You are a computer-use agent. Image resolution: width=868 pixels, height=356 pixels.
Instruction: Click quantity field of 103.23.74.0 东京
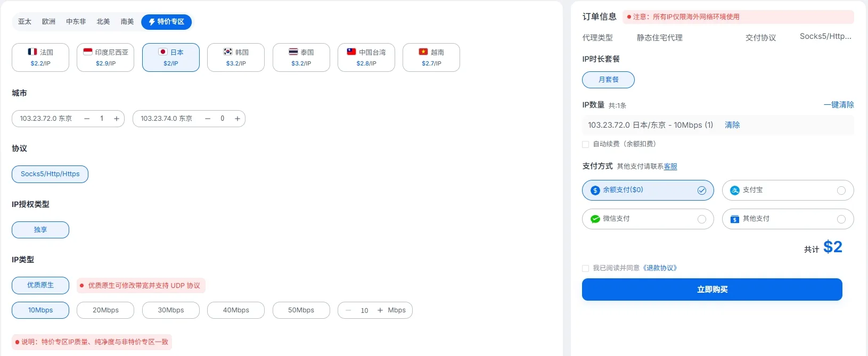pos(223,119)
